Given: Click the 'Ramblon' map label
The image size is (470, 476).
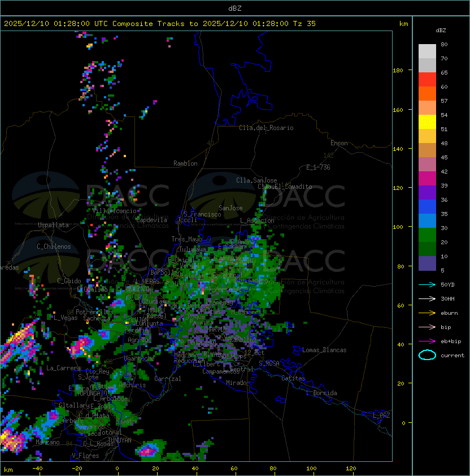Looking at the screenshot, I should click(x=185, y=163).
